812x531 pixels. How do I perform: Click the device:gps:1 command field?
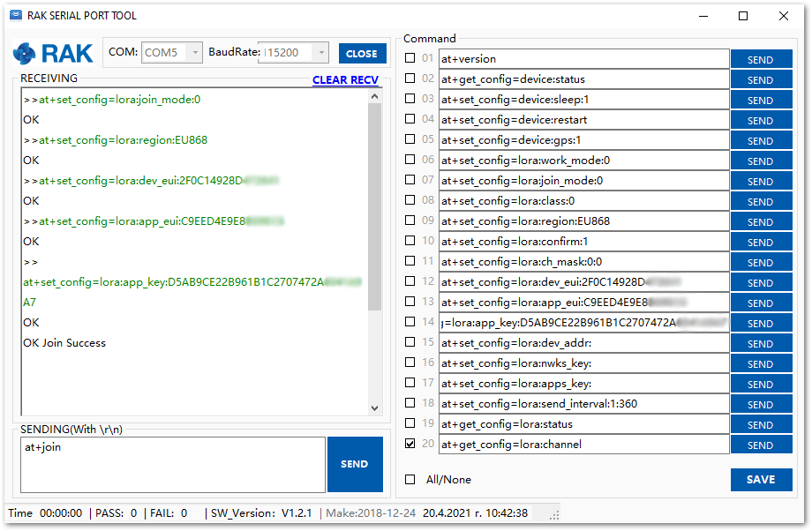pyautogui.click(x=583, y=140)
